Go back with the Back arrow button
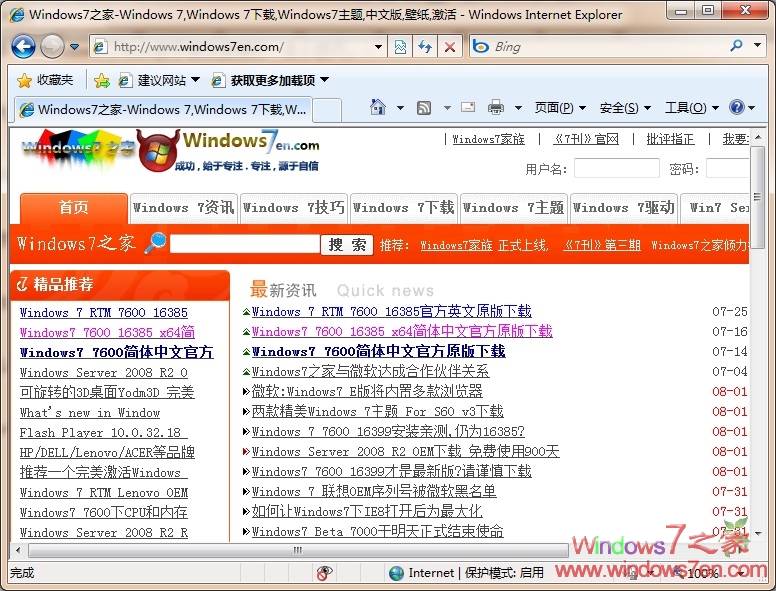The height and width of the screenshot is (591, 776). pyautogui.click(x=23, y=47)
